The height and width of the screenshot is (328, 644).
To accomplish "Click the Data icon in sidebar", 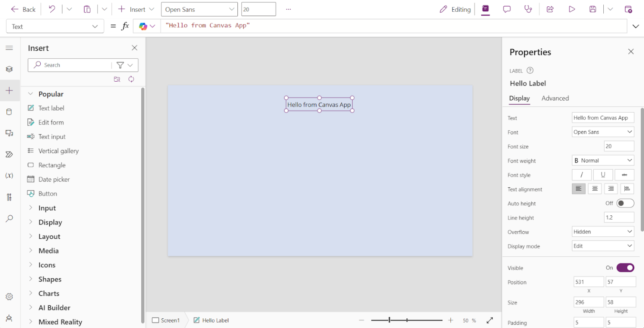I will tap(9, 112).
